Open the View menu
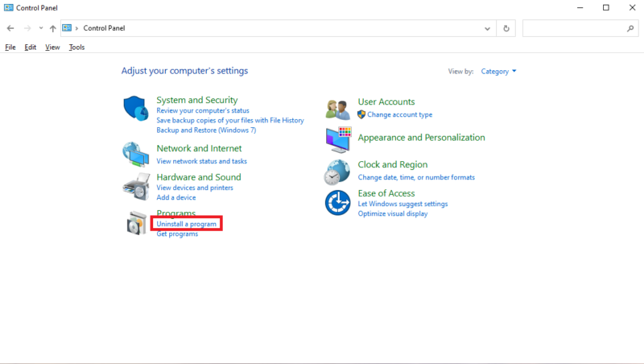644x364 pixels. click(x=52, y=48)
